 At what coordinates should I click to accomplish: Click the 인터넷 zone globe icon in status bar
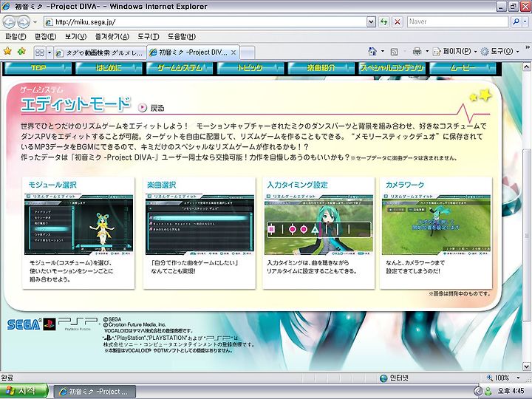[x=383, y=378]
